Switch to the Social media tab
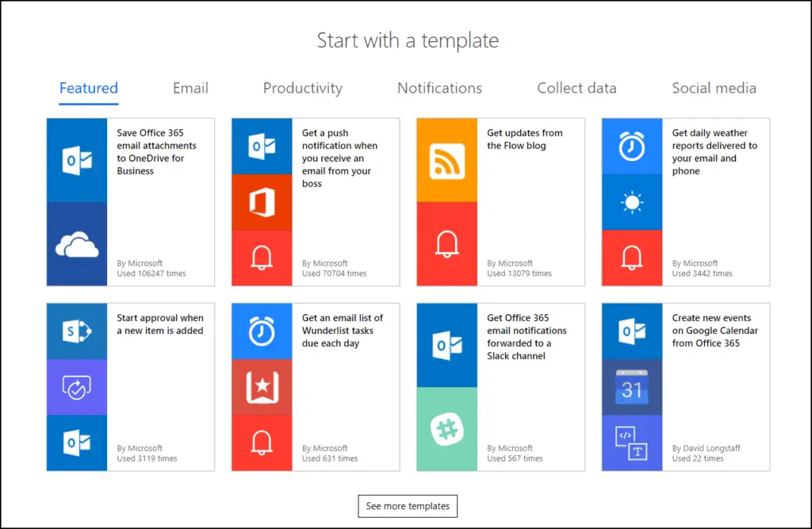Screen dimensions: 812x529 tap(714, 88)
